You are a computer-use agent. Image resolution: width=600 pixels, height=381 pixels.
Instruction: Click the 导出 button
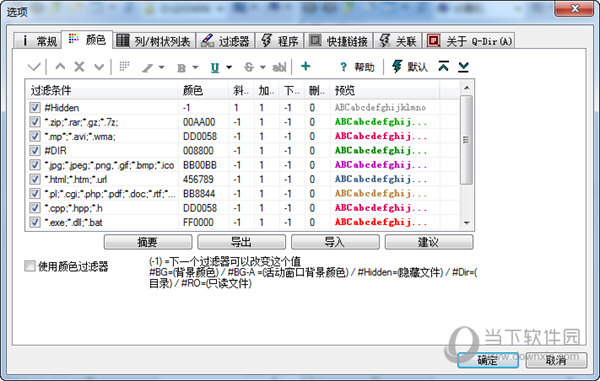click(x=241, y=242)
